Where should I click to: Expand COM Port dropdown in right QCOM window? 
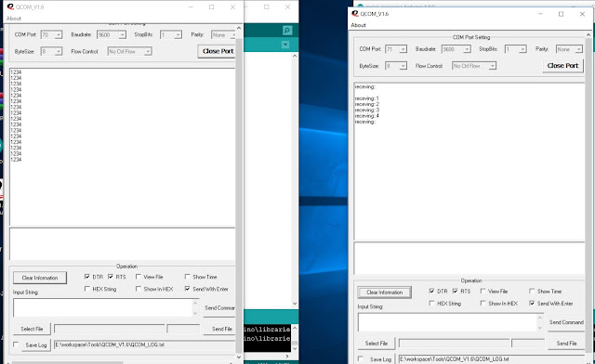click(403, 49)
